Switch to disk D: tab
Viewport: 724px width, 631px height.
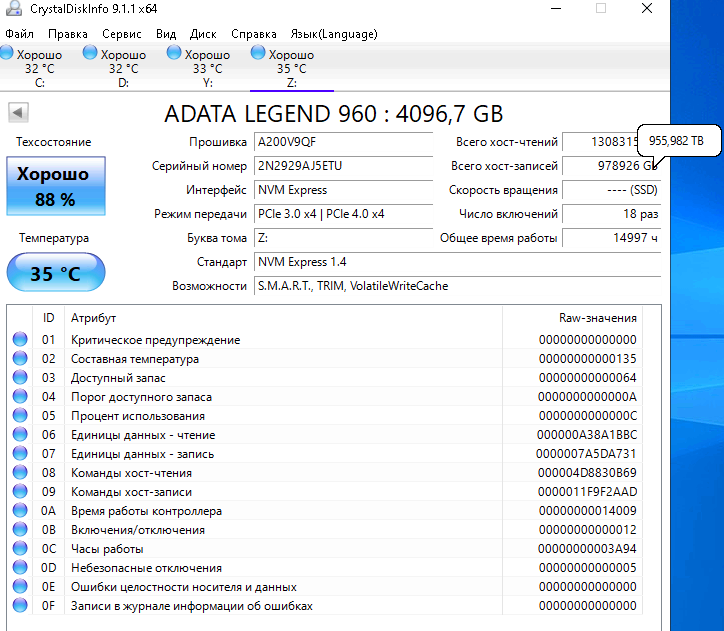(124, 67)
